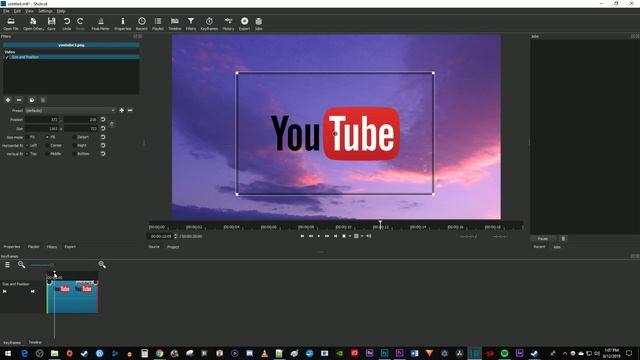
Task: Open the View menu
Action: pyautogui.click(x=29, y=11)
